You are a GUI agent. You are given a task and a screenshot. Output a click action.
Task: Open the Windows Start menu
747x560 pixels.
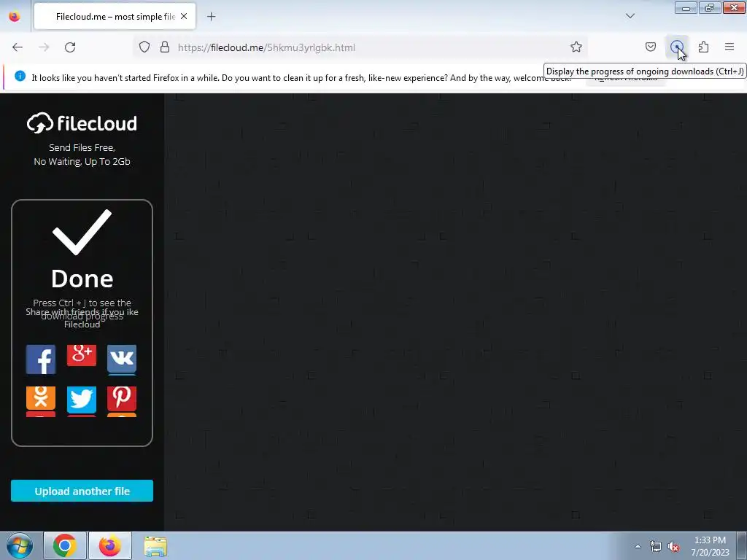coord(19,545)
